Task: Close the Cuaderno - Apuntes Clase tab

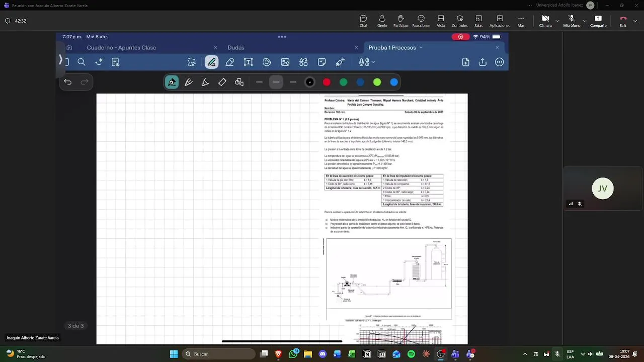Action: click(x=216, y=48)
